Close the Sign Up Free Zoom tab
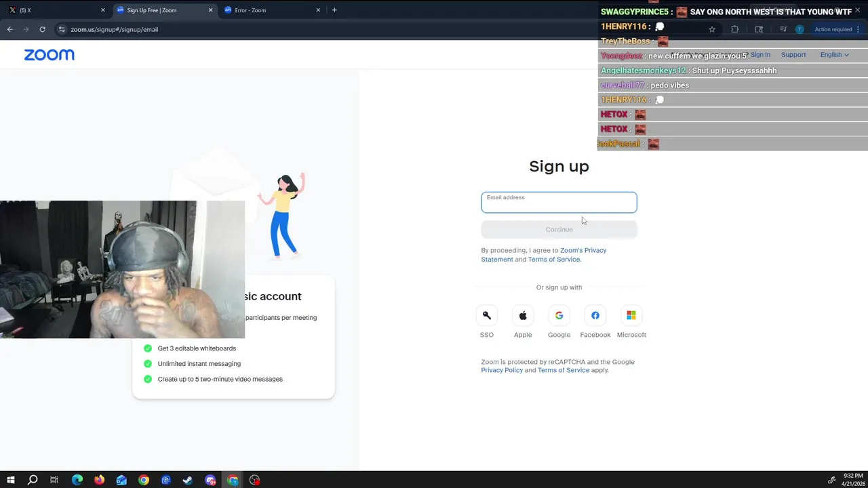 pyautogui.click(x=211, y=10)
